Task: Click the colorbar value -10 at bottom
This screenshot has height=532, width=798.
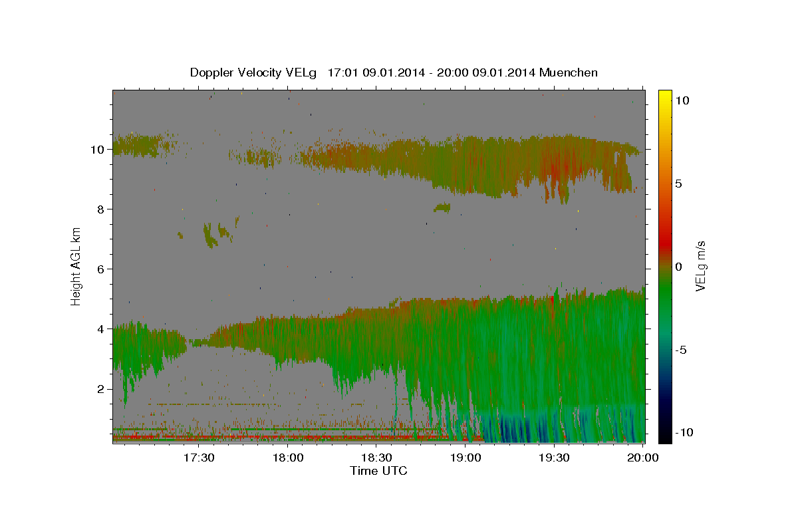Action: click(x=683, y=433)
